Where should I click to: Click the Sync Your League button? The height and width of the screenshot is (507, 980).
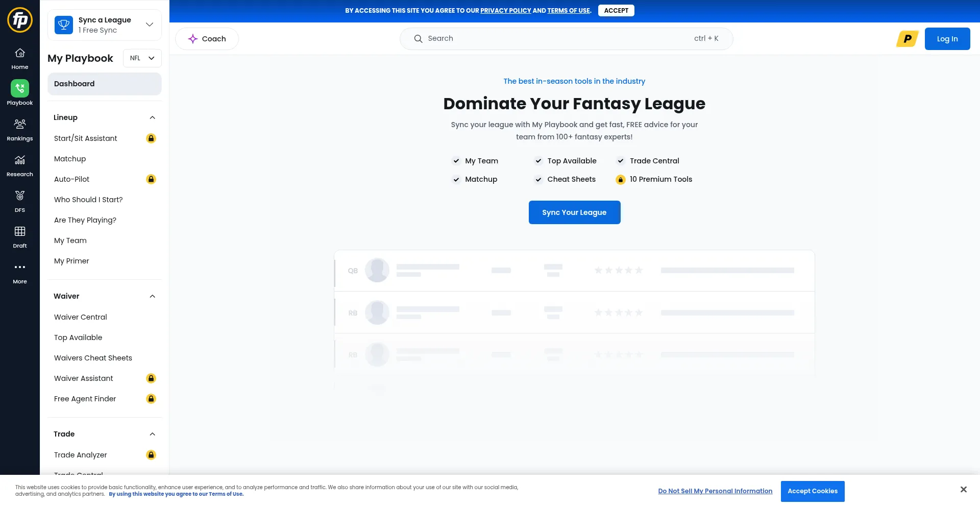click(x=574, y=212)
